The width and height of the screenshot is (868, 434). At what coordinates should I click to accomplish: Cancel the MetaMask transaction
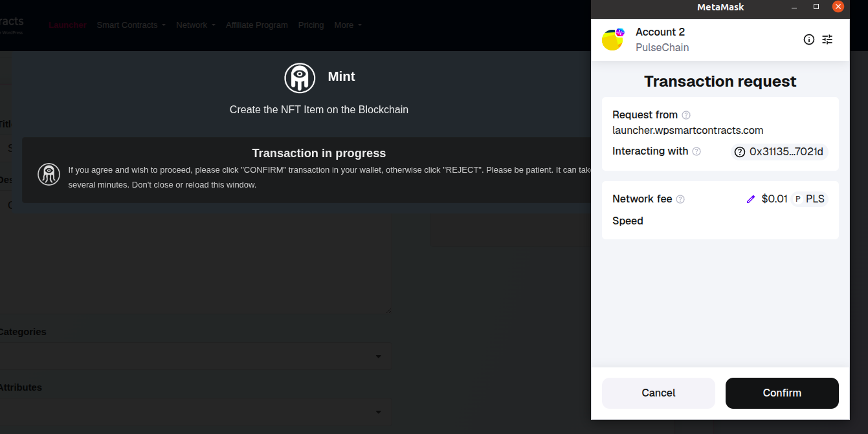pos(658,393)
